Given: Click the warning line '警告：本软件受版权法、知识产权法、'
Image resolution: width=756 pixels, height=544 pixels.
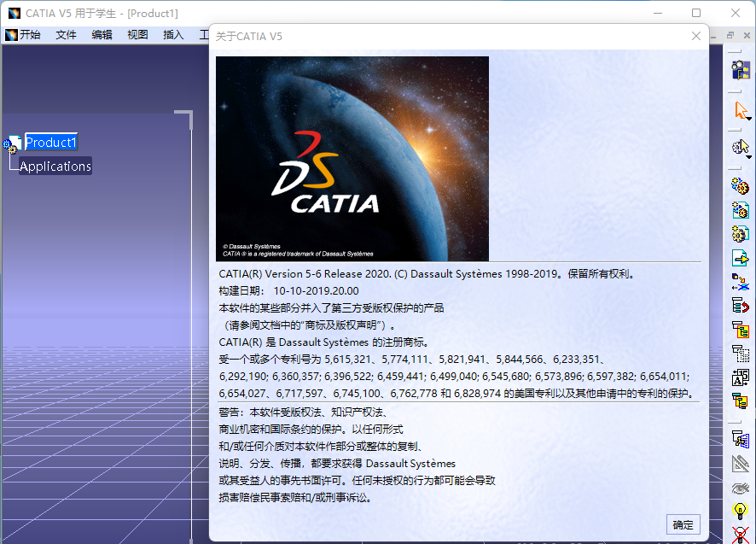Looking at the screenshot, I should (x=304, y=412).
